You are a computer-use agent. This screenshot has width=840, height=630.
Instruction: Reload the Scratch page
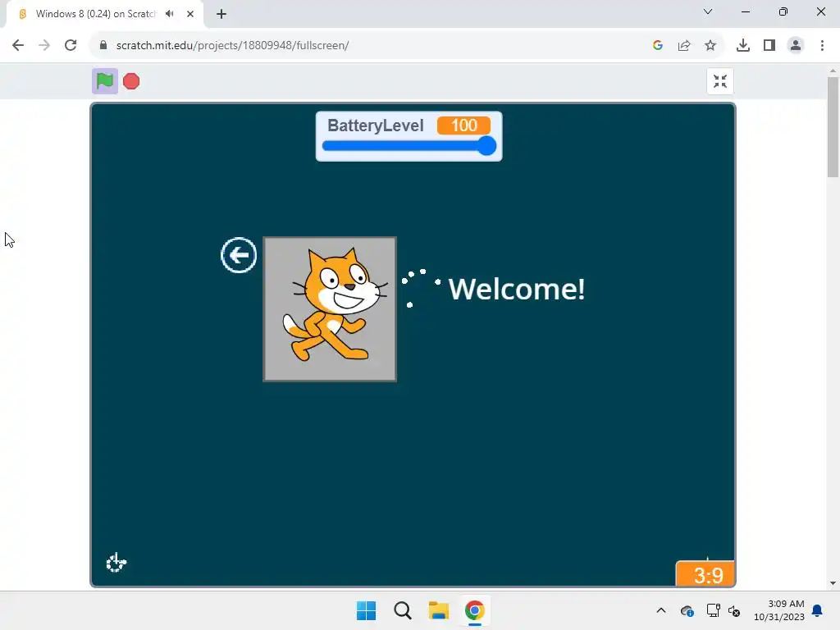pyautogui.click(x=71, y=46)
